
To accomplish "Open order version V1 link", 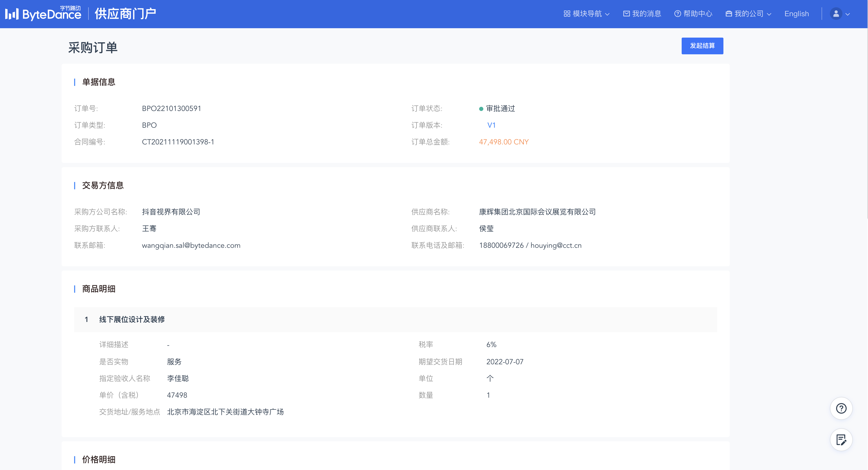I will (x=491, y=125).
